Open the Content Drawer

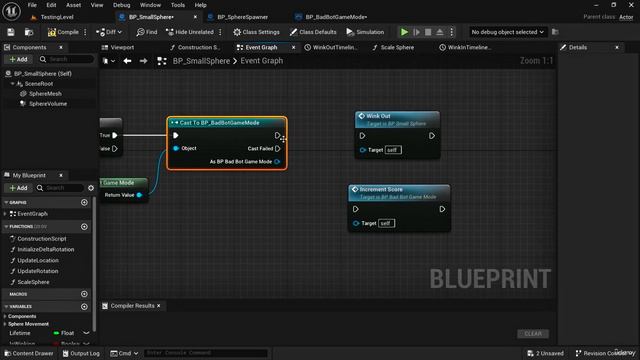coord(29,353)
